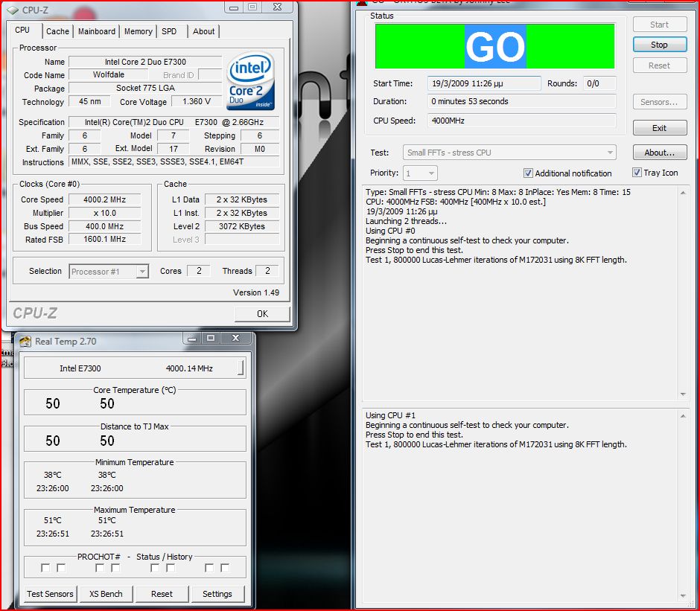Exit the stress test program

[659, 128]
